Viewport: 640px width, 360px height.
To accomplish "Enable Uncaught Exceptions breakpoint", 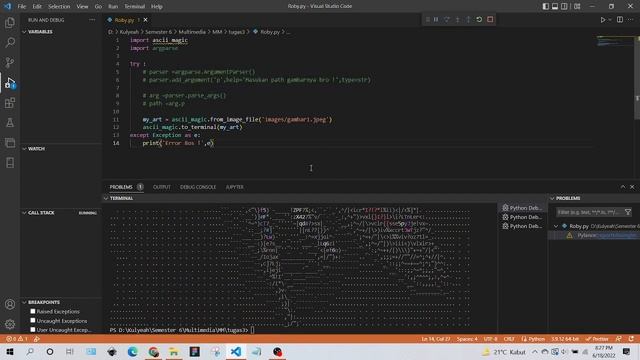I will (33, 321).
